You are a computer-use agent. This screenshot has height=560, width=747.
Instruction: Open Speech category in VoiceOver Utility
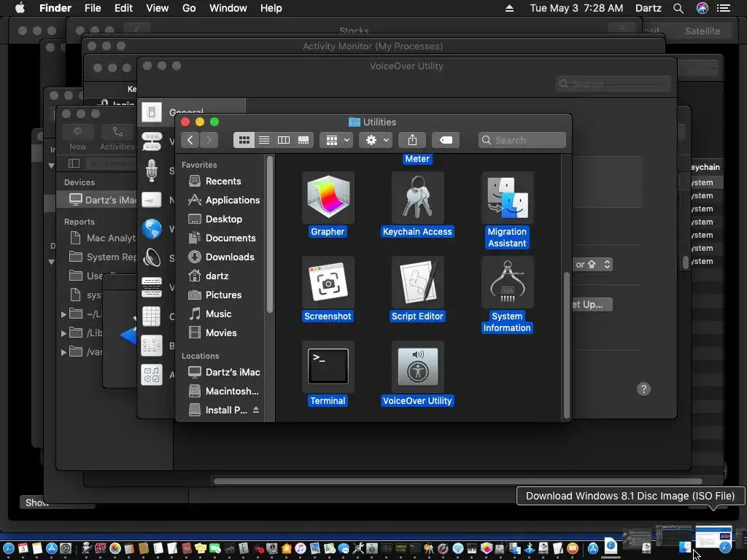tap(152, 171)
